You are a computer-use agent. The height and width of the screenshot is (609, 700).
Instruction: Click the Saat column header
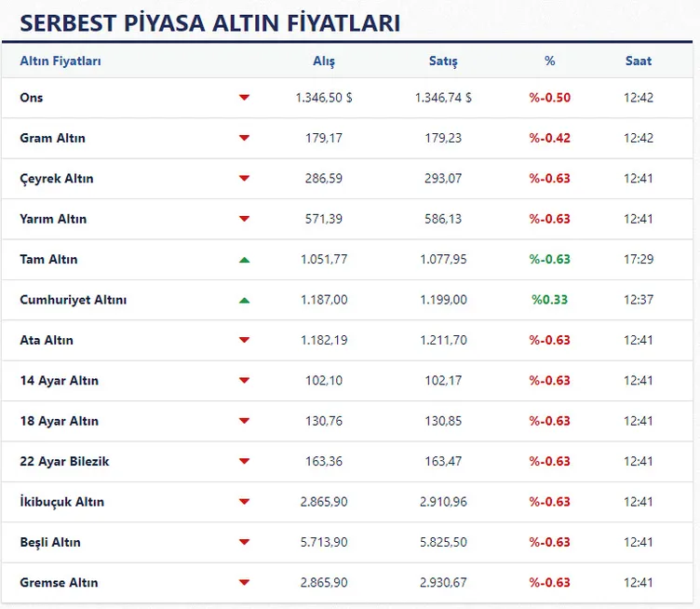[x=639, y=61]
